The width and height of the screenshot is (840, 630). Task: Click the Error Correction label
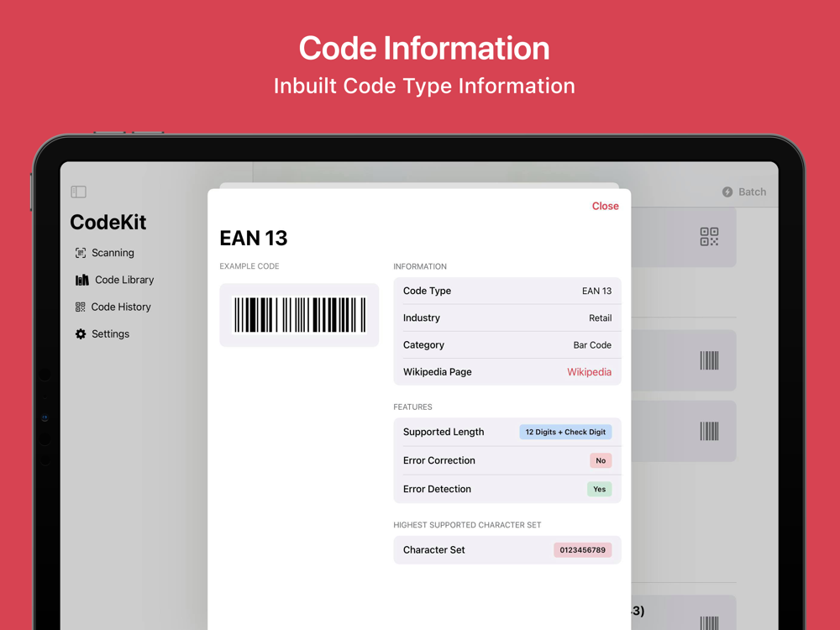[x=439, y=460]
